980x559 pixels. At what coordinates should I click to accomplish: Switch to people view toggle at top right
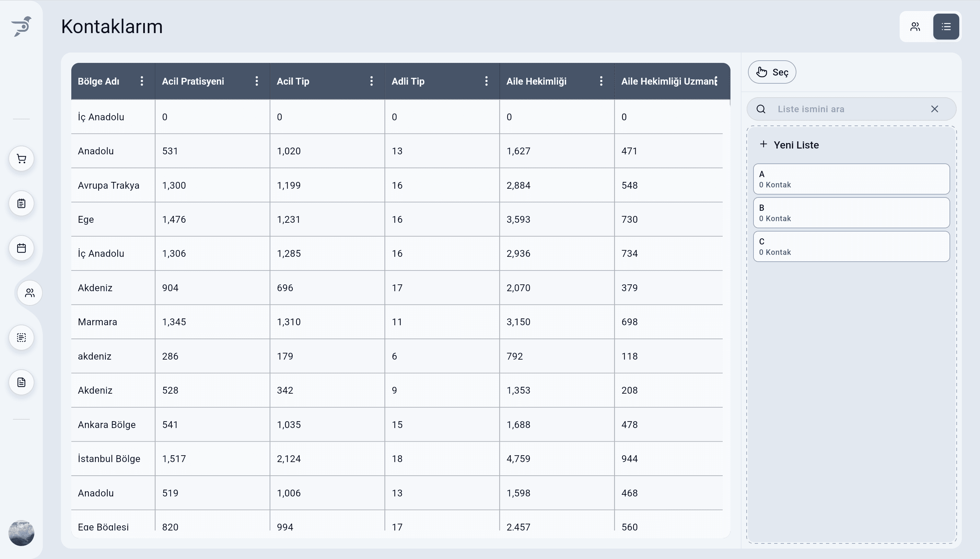pyautogui.click(x=915, y=27)
